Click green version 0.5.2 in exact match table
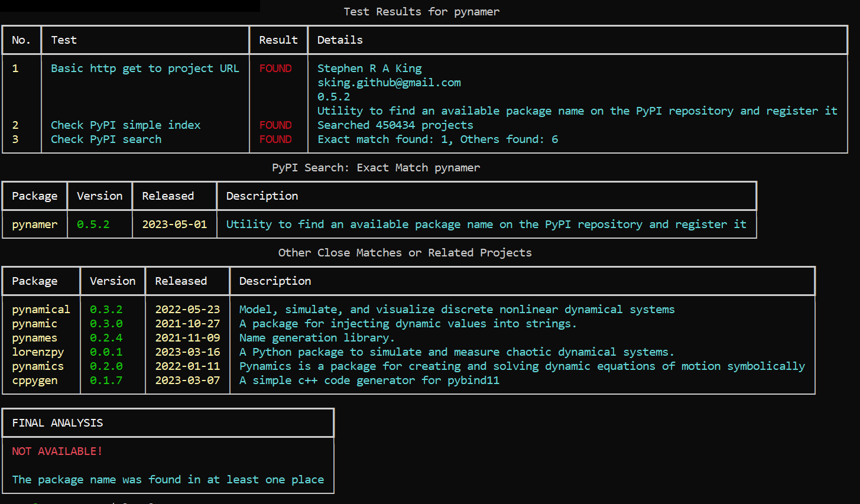This screenshot has height=504, width=860. pos(93,225)
